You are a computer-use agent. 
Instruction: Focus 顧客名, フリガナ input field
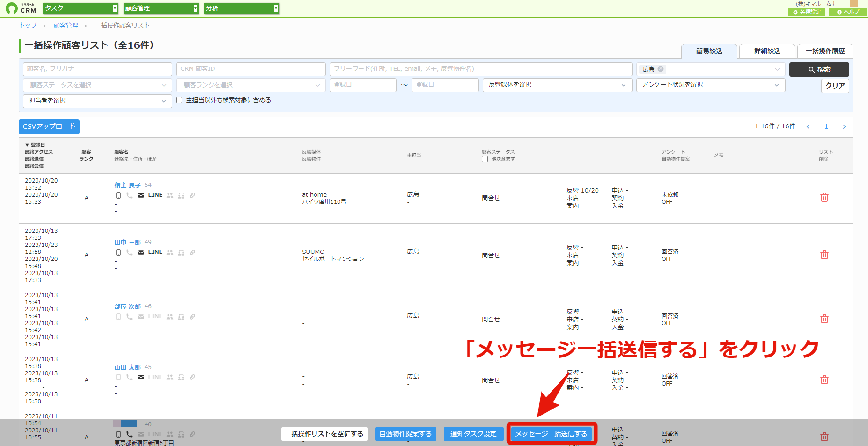coord(97,69)
